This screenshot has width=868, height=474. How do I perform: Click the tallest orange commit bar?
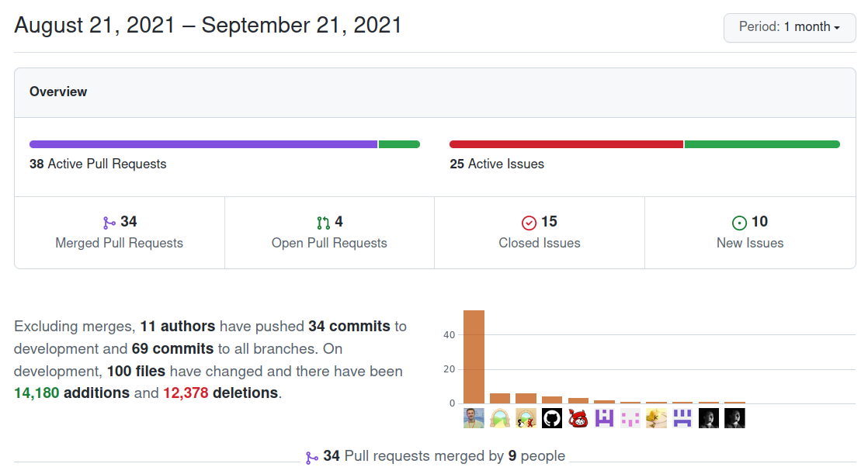(474, 357)
